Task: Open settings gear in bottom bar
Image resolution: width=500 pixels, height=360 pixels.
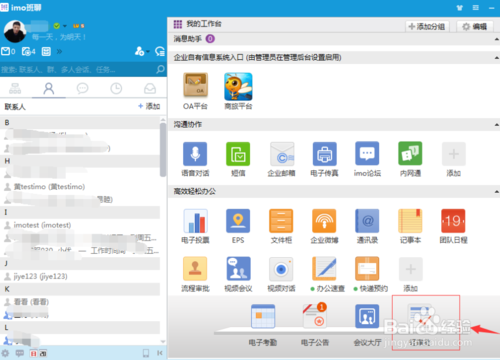Action: tap(5, 353)
